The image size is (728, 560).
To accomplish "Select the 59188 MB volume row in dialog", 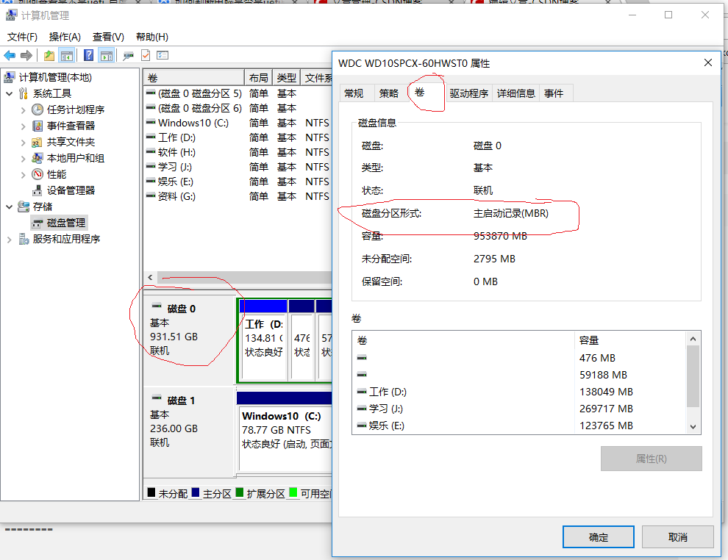I will coord(518,375).
